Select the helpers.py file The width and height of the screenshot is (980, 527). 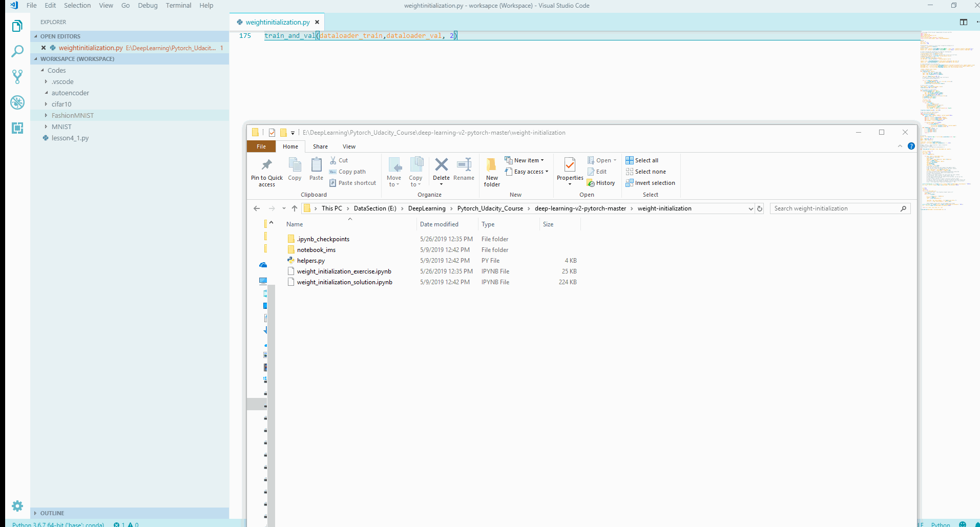pos(310,261)
